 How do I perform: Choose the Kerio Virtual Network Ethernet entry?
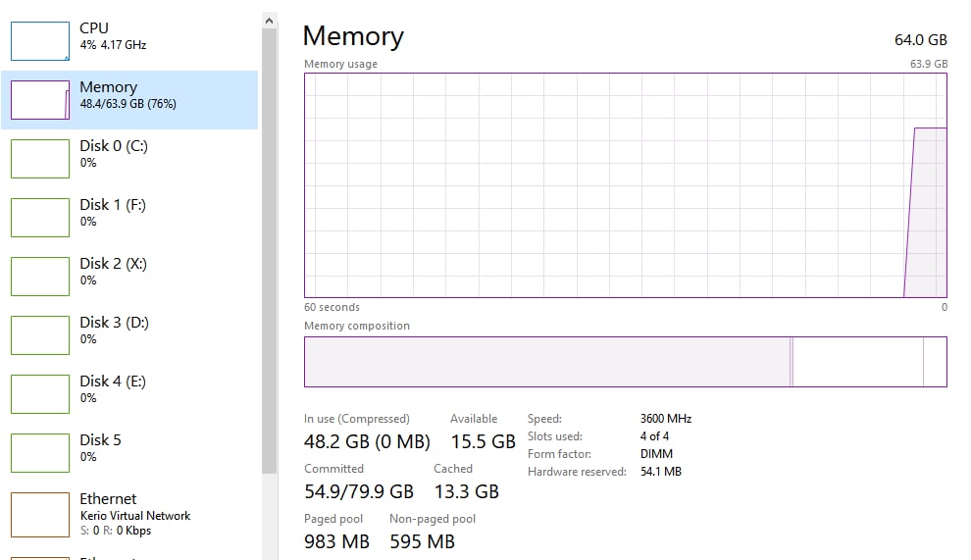pos(135,515)
